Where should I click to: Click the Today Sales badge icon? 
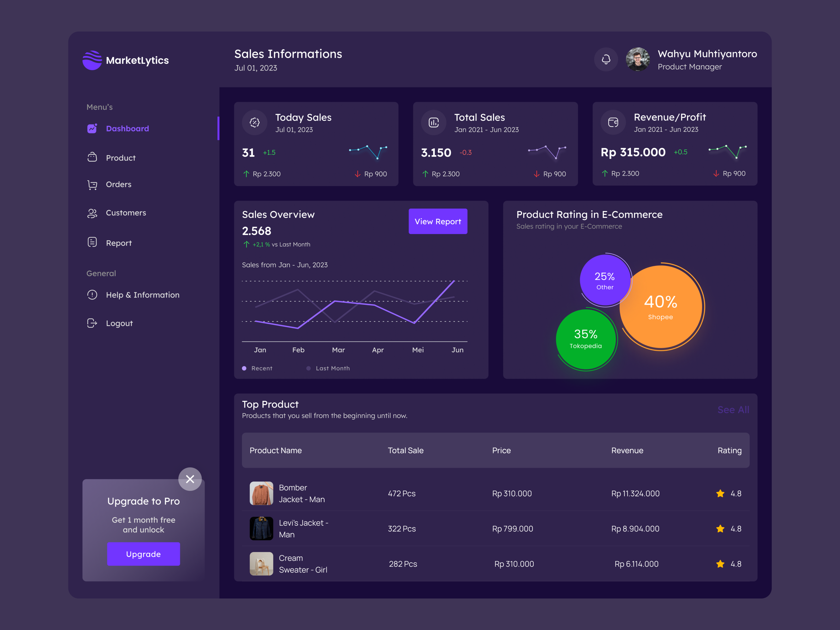coord(254,122)
